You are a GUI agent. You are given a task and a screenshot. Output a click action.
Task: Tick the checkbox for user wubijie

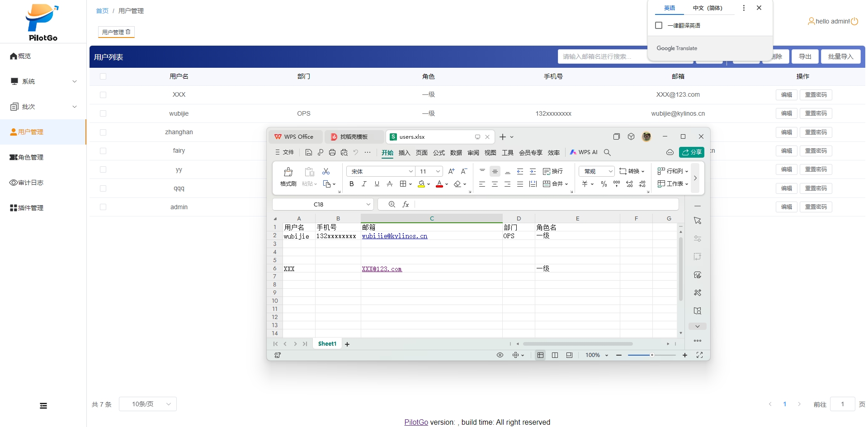(103, 113)
